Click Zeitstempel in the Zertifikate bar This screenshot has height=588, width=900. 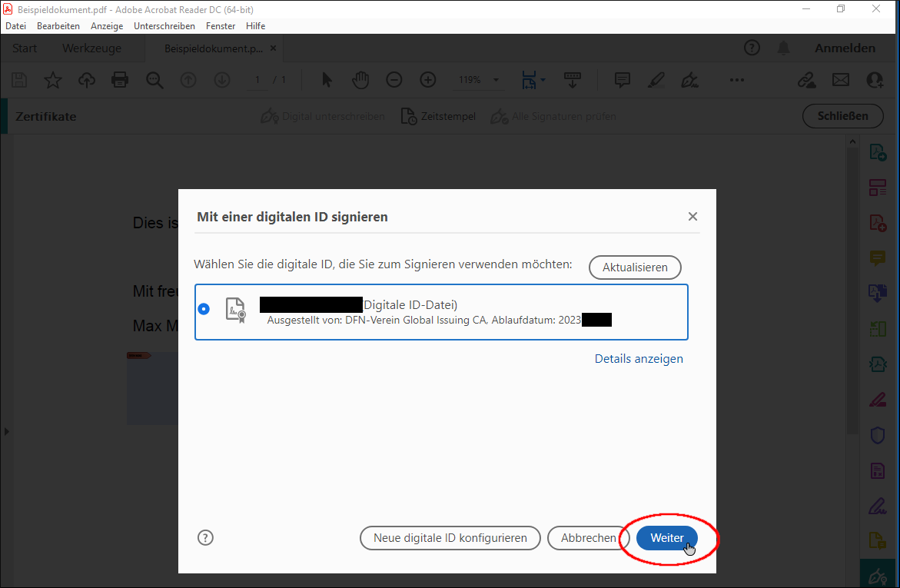[439, 116]
